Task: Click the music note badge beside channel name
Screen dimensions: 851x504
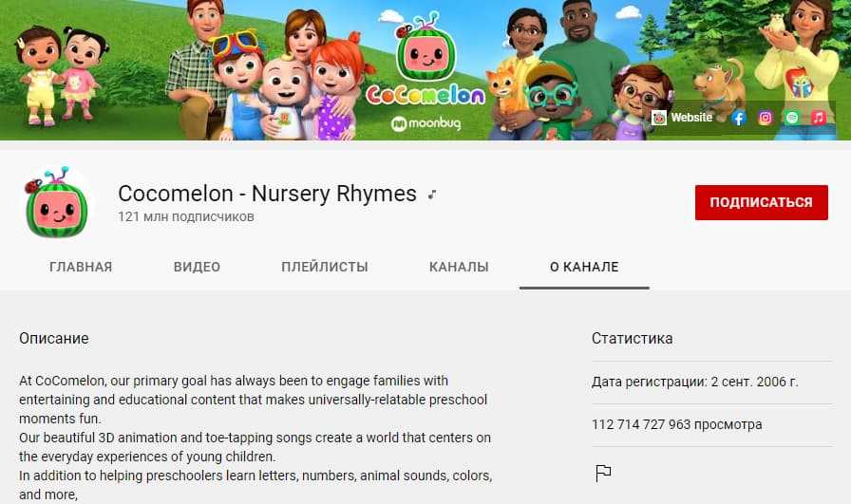Action: tap(432, 195)
